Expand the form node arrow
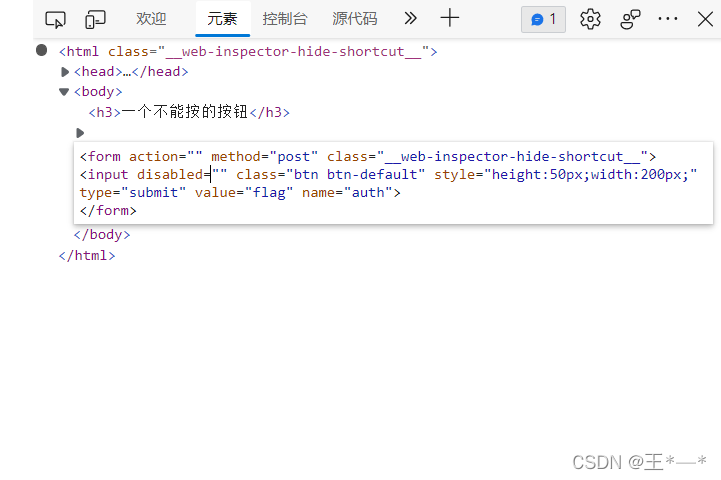 click(x=80, y=133)
